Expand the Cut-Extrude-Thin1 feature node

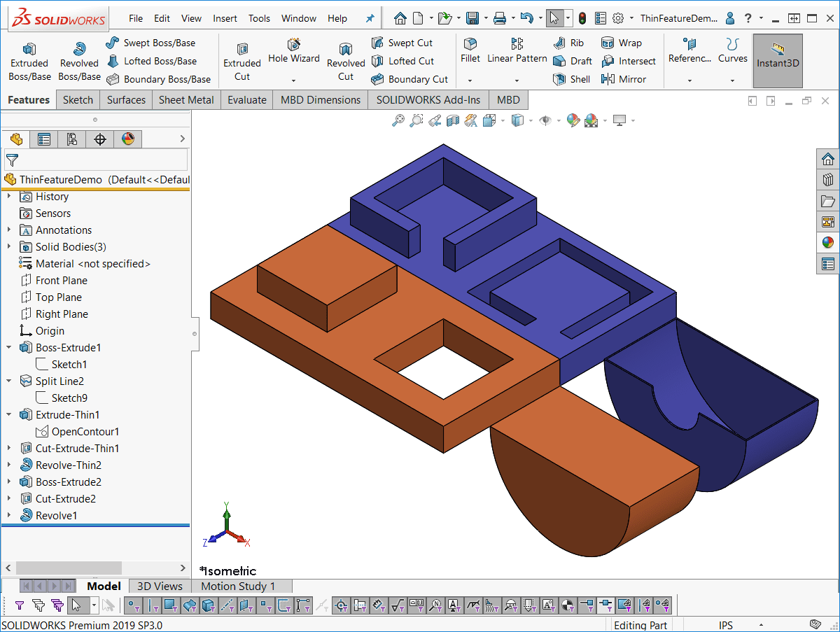9,449
